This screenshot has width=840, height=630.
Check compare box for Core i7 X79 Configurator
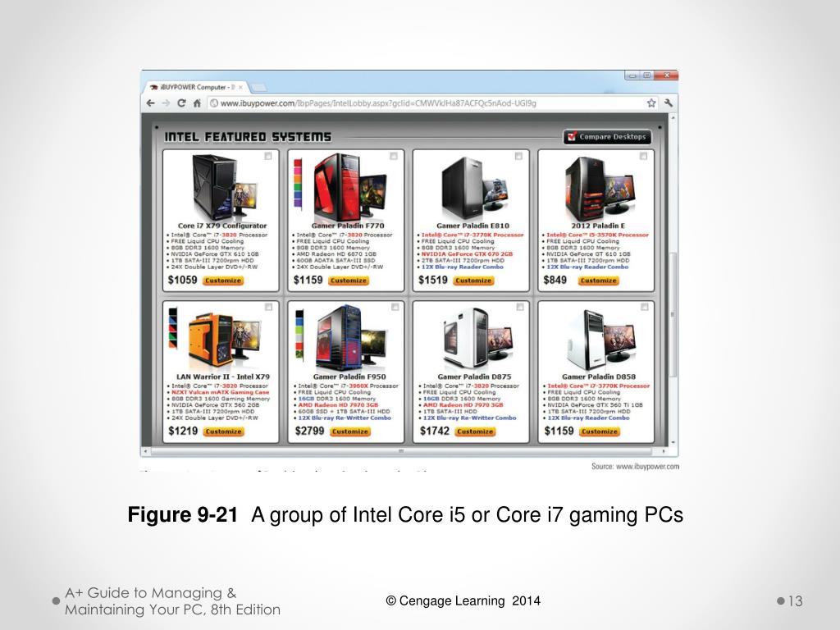[268, 156]
